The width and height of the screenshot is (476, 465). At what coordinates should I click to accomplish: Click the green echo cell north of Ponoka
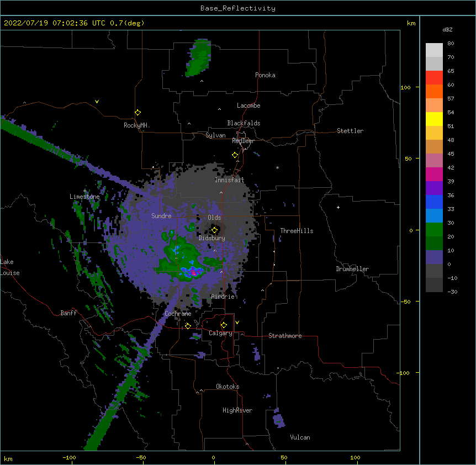198,57
